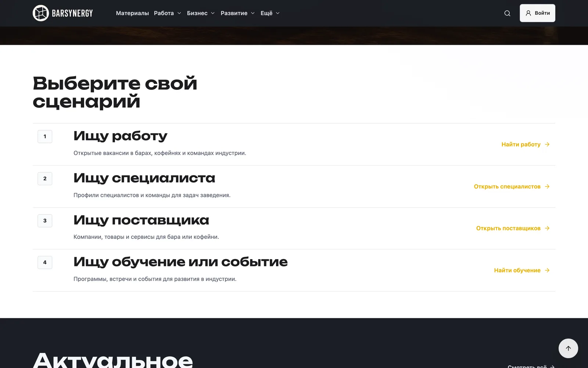Expand the Ещё dropdown menu

point(270,13)
